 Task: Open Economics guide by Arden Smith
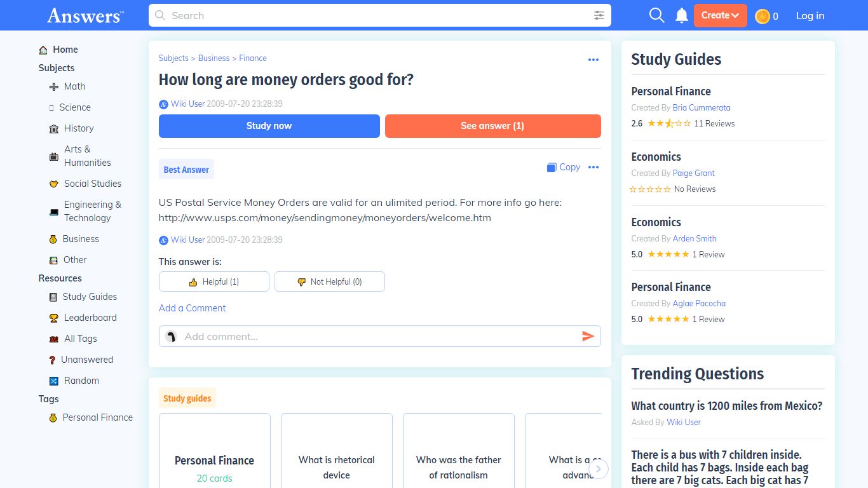tap(656, 222)
